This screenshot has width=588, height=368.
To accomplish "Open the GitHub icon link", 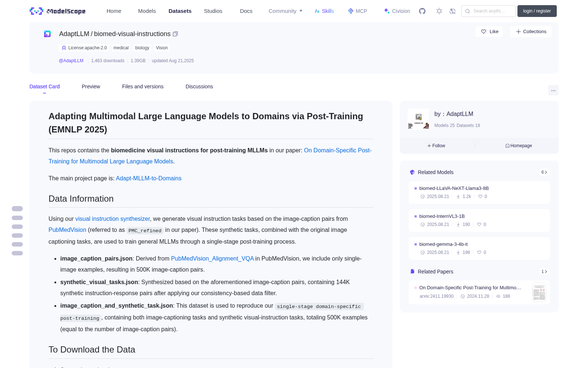I will pyautogui.click(x=422, y=11).
